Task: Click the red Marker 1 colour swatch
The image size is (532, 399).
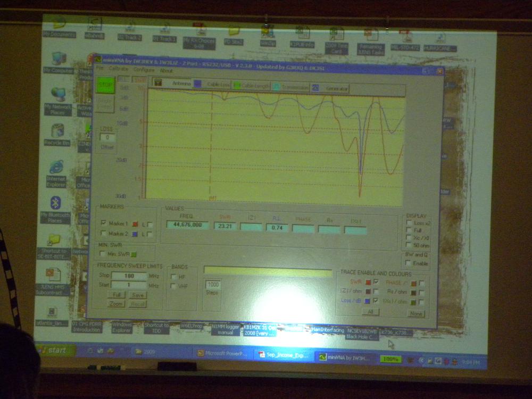Action: [x=135, y=224]
